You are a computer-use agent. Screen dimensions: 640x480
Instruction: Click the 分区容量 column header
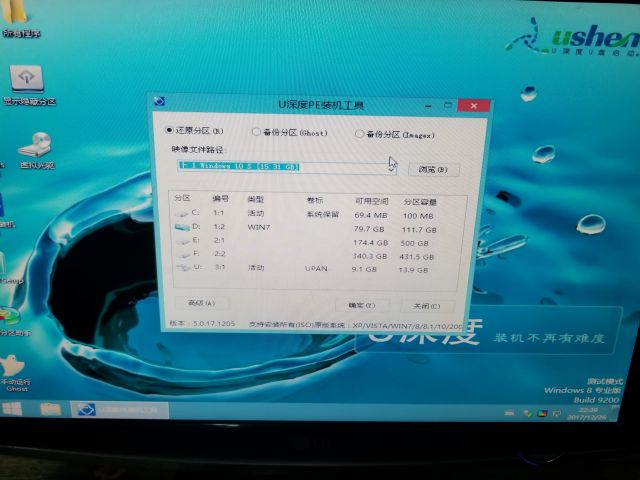(x=420, y=202)
